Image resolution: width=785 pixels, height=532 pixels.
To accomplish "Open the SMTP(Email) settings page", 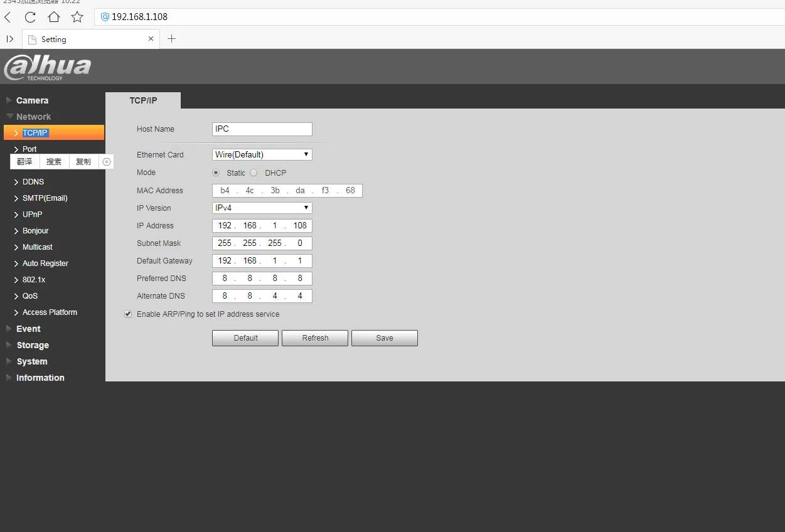I will pyautogui.click(x=45, y=198).
